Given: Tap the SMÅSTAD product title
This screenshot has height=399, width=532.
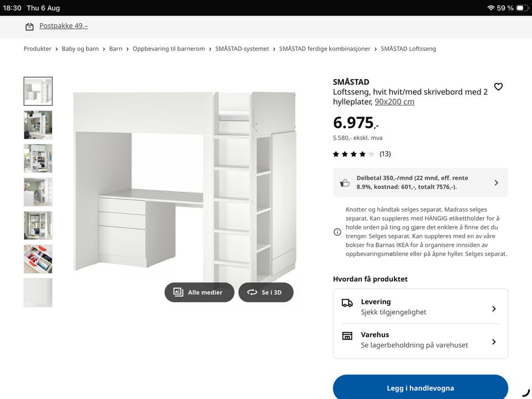Looking at the screenshot, I should coord(351,82).
